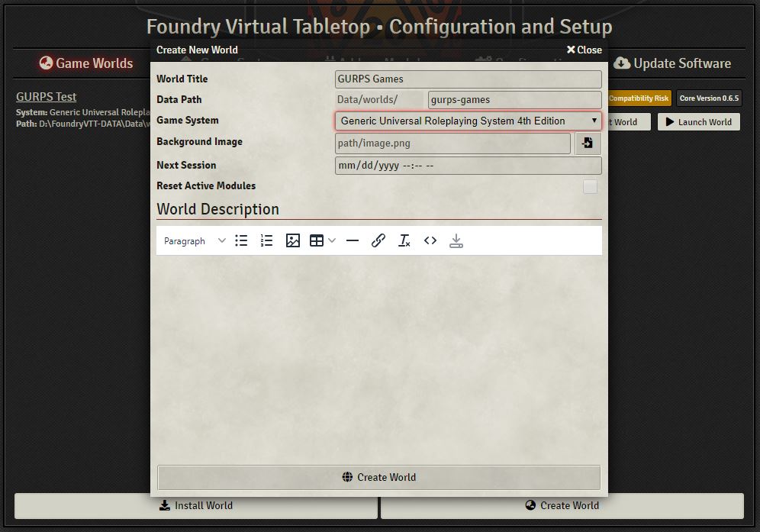Open the file picker for Background Image
This screenshot has width=760, height=532.
click(588, 143)
